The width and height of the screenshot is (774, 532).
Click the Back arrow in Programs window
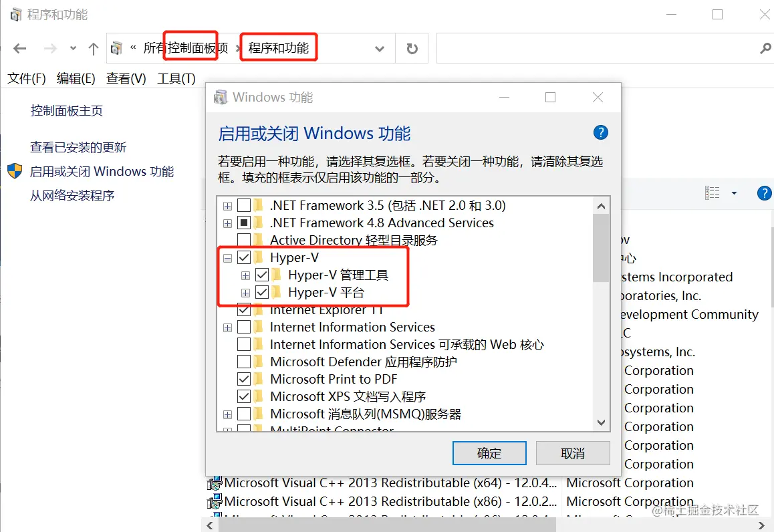tap(20, 48)
